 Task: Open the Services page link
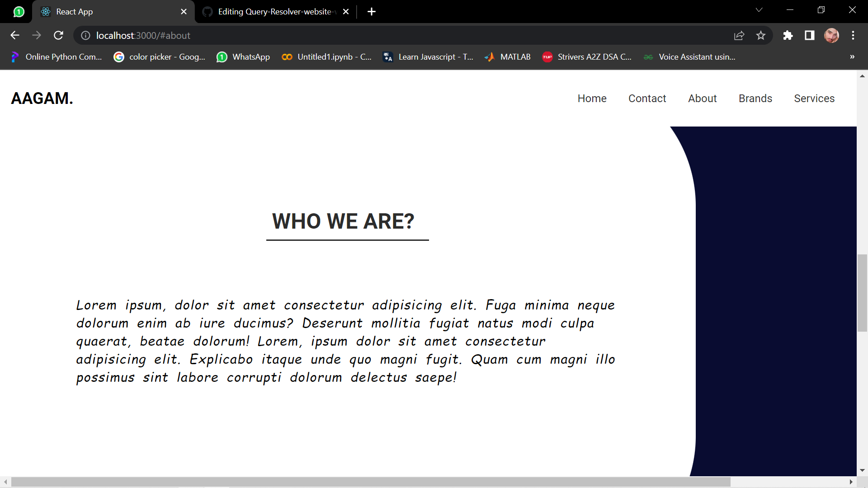[814, 99]
